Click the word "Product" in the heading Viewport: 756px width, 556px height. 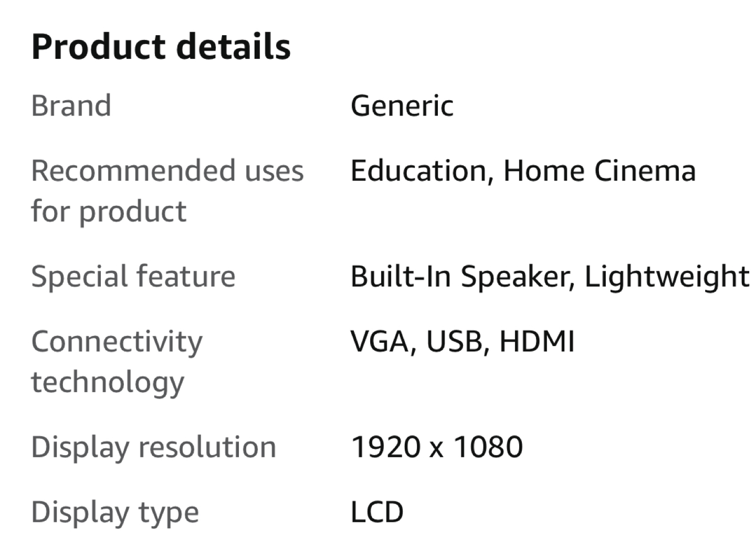click(x=99, y=47)
